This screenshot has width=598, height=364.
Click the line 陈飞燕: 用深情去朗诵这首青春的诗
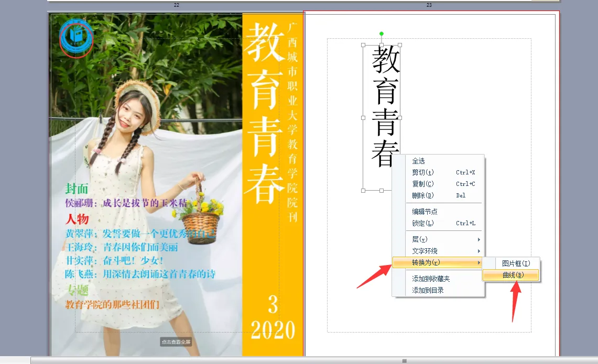pyautogui.click(x=140, y=274)
